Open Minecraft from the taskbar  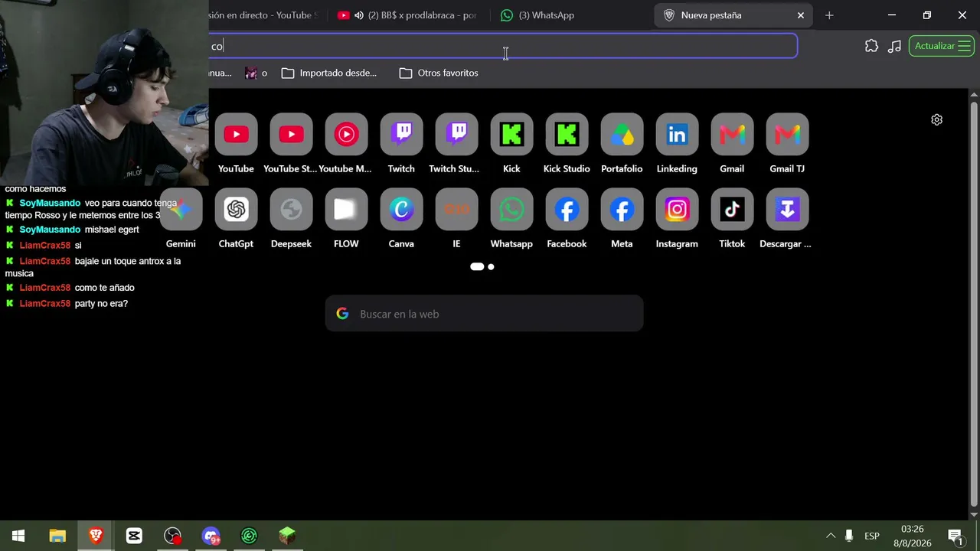click(x=287, y=536)
